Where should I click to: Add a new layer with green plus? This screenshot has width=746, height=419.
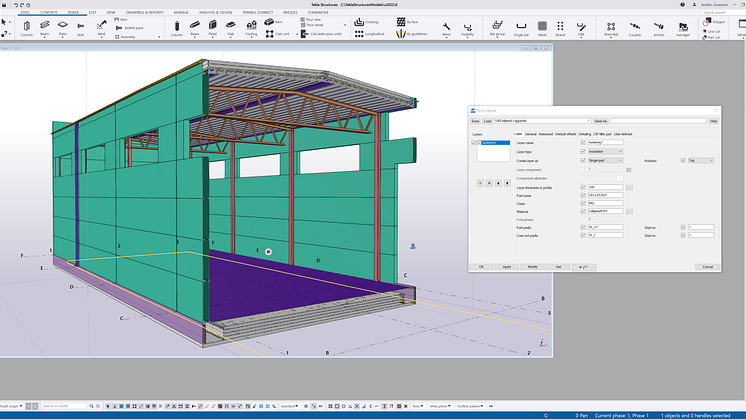478,183
